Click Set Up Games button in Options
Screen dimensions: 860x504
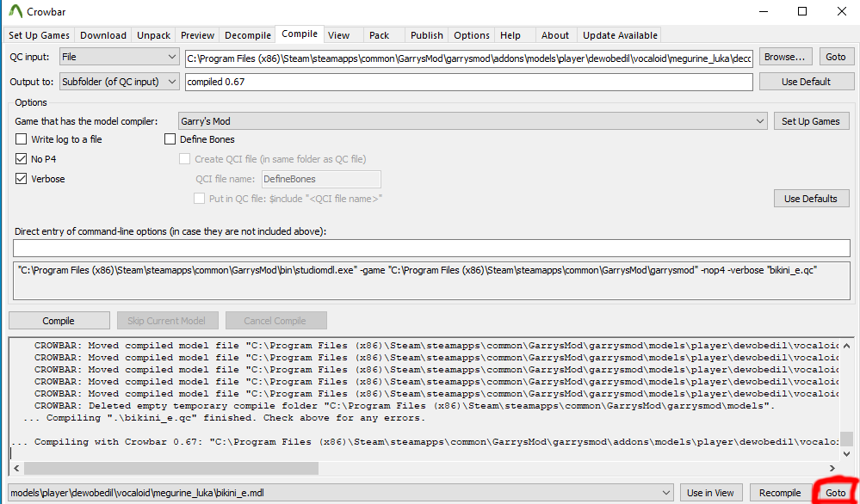tap(811, 121)
